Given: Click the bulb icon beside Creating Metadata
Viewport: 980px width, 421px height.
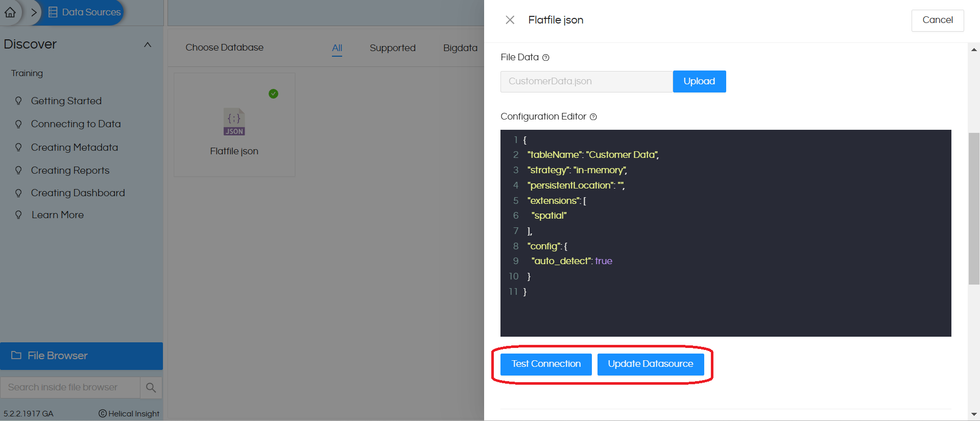Looking at the screenshot, I should tap(18, 147).
